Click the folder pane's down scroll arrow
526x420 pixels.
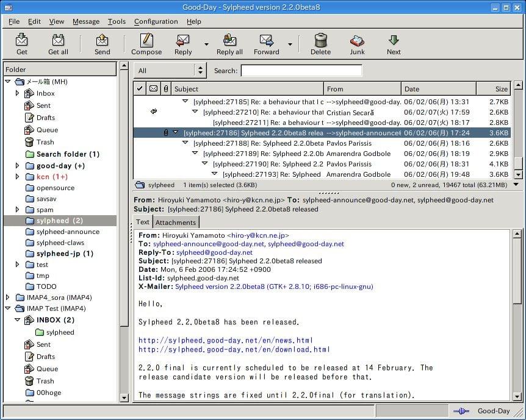click(x=124, y=398)
